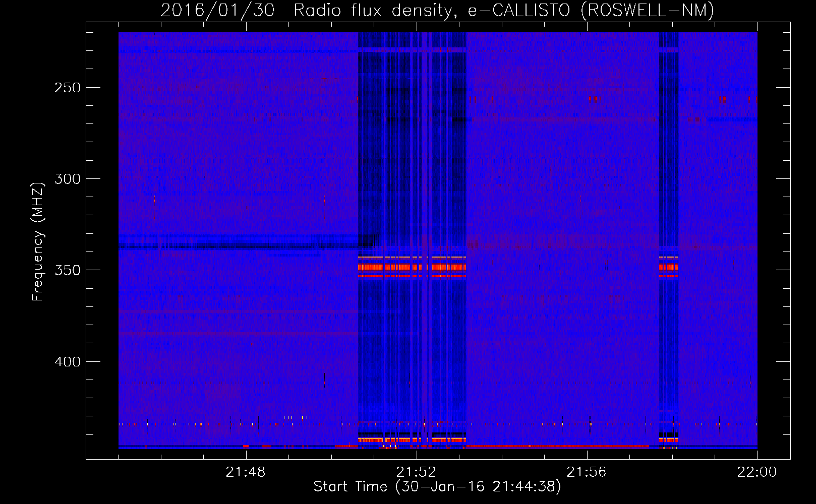Click the 350 frequency tick label
The image size is (816, 504).
[68, 270]
